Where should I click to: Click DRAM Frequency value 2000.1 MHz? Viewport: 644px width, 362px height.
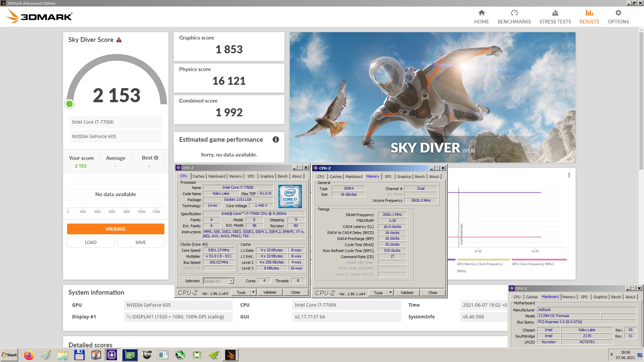coord(392,215)
